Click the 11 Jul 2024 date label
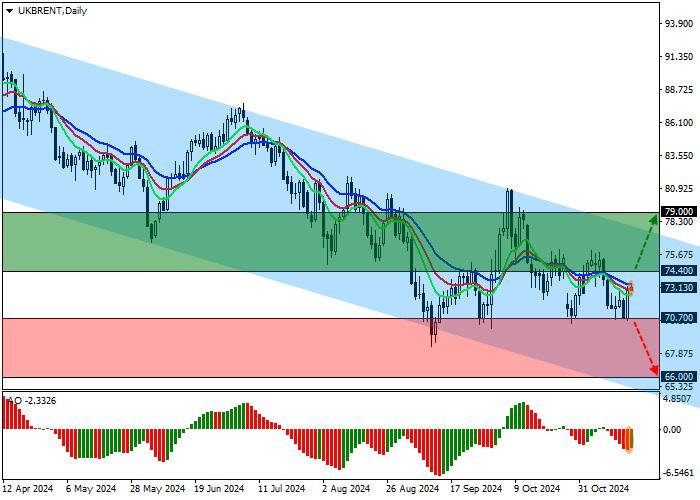700x500 pixels. tap(282, 489)
